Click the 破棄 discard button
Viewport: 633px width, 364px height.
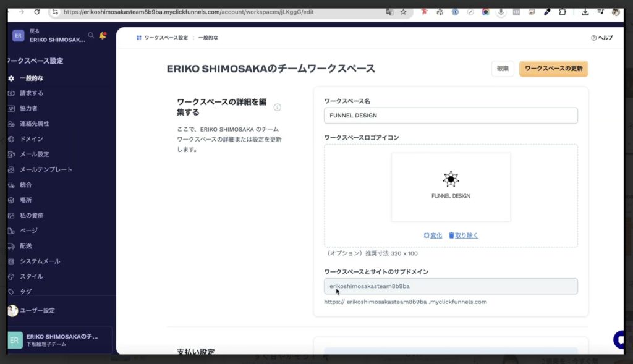point(502,69)
